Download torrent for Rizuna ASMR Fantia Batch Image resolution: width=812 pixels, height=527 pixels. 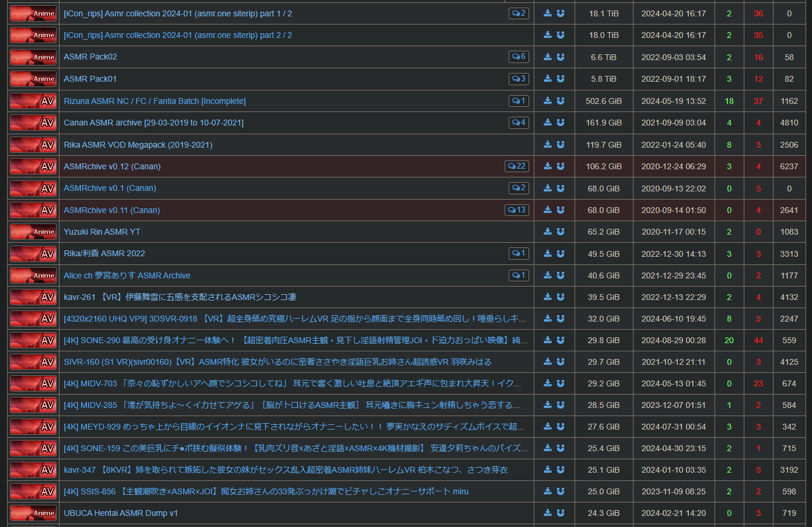[x=548, y=101]
